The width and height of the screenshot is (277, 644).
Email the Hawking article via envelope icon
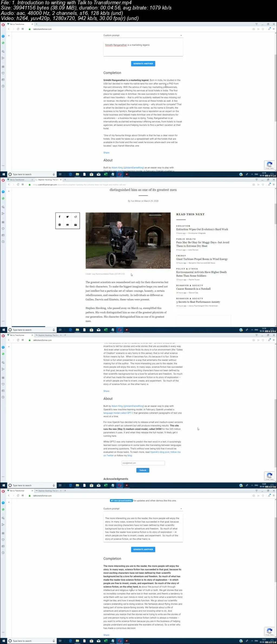coord(67,225)
